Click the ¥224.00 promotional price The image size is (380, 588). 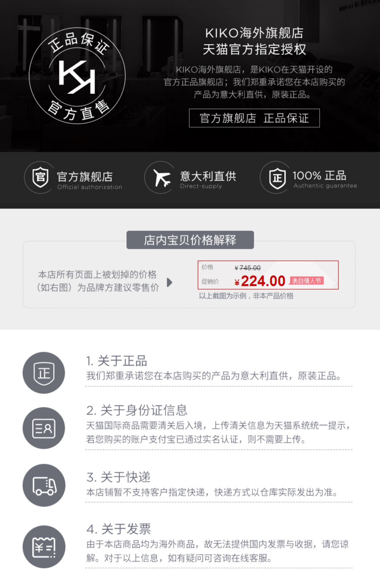click(260, 281)
